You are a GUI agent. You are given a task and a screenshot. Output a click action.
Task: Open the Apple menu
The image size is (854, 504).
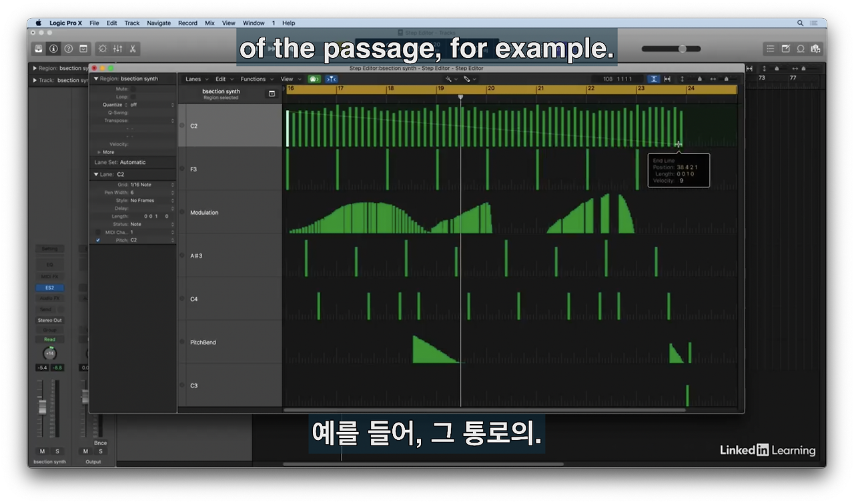[38, 23]
